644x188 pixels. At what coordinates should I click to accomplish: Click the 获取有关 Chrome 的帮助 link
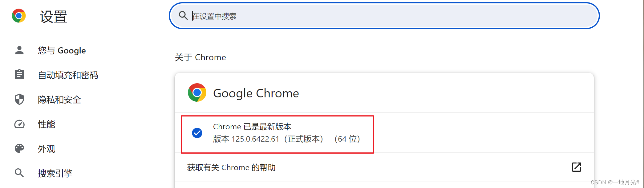tap(231, 167)
